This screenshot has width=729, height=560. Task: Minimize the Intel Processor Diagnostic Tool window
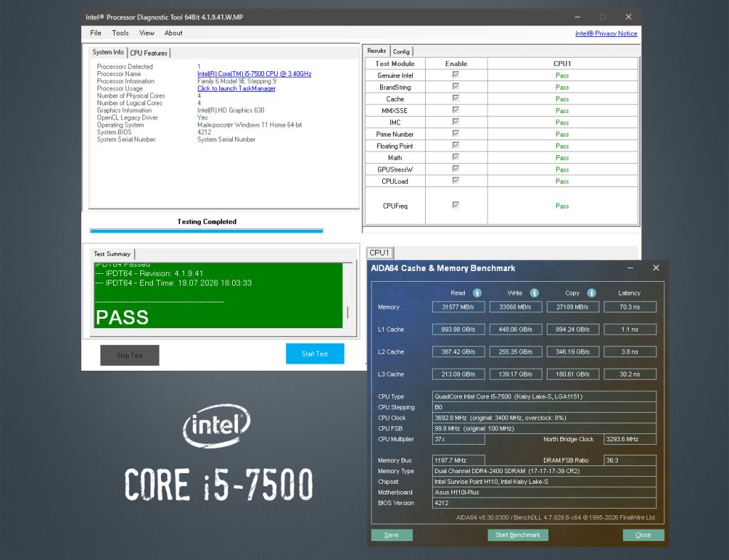click(x=577, y=17)
